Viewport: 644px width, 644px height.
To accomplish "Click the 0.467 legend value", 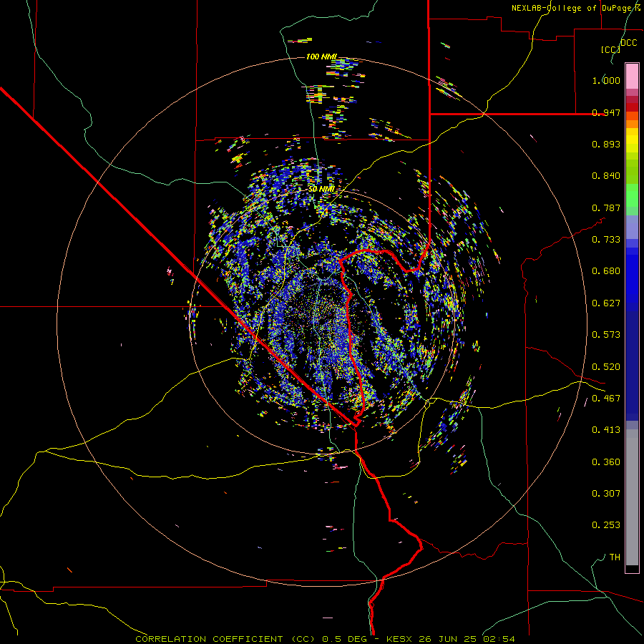I will [606, 399].
